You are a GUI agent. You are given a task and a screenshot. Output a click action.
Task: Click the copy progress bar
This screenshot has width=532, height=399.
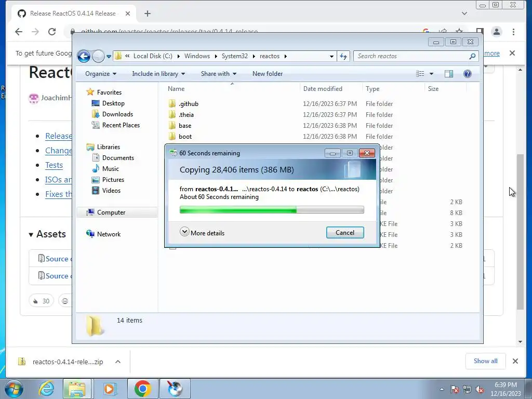(x=271, y=210)
